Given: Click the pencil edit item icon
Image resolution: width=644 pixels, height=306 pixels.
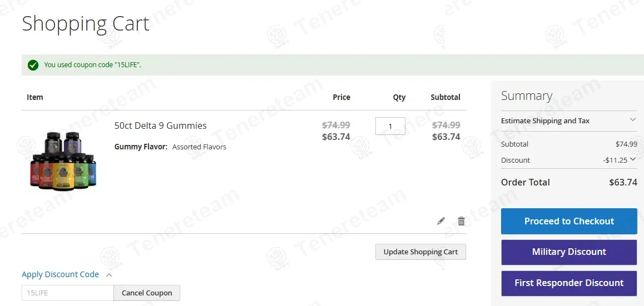Looking at the screenshot, I should tap(441, 221).
